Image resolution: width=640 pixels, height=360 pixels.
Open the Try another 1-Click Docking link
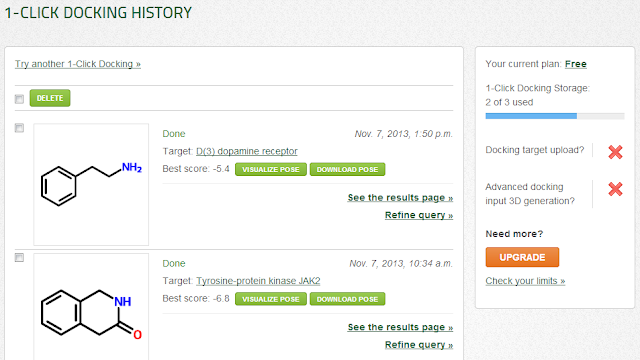click(x=78, y=64)
